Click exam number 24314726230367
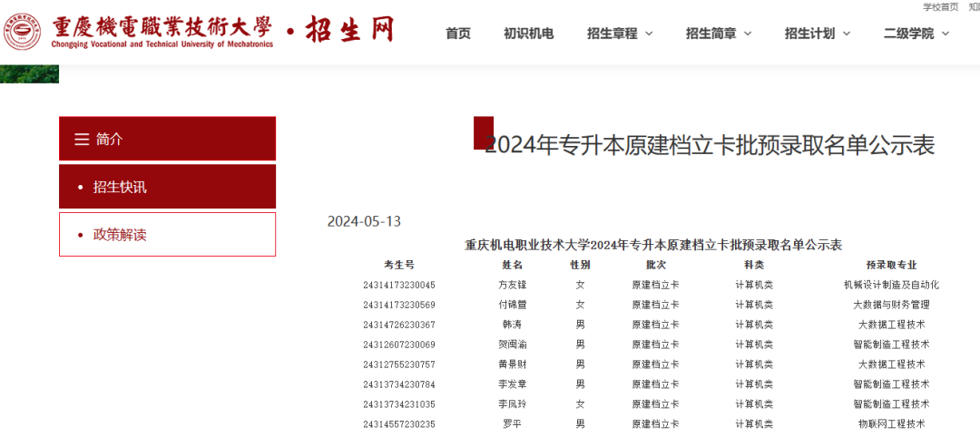 398,325
